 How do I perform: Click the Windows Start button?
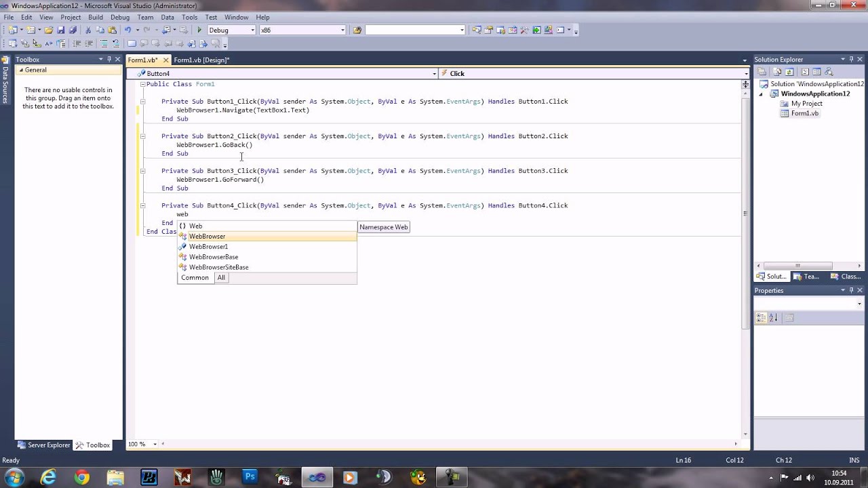point(14,477)
